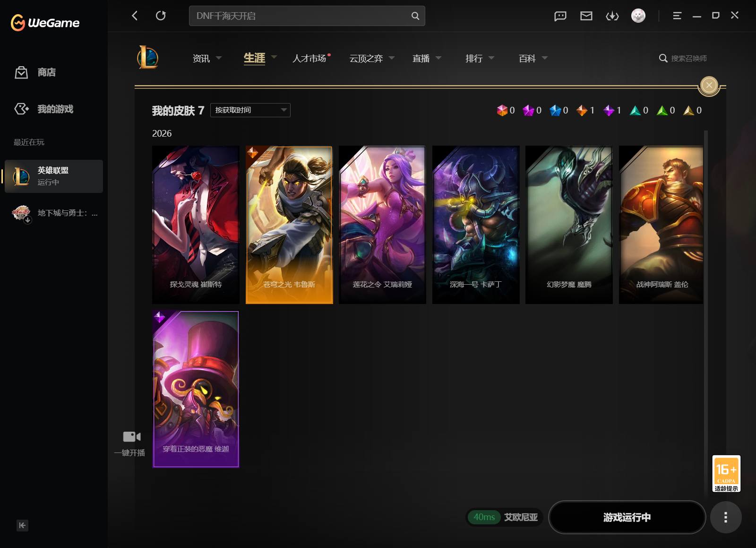The image size is (756, 548).
Task: Open the download manager icon
Action: tap(612, 16)
